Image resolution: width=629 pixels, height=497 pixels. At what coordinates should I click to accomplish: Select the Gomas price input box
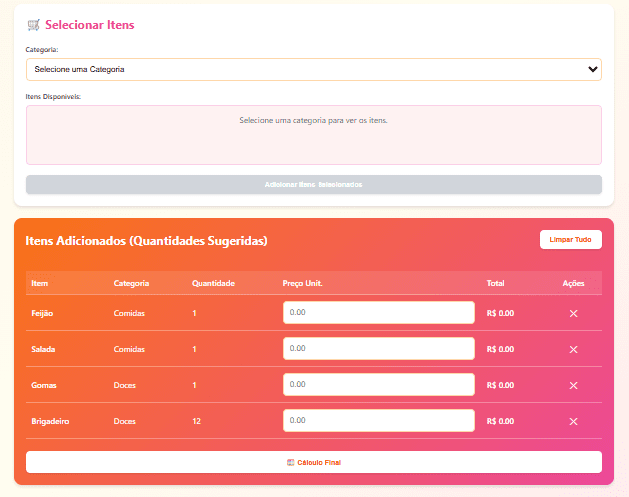tap(378, 385)
